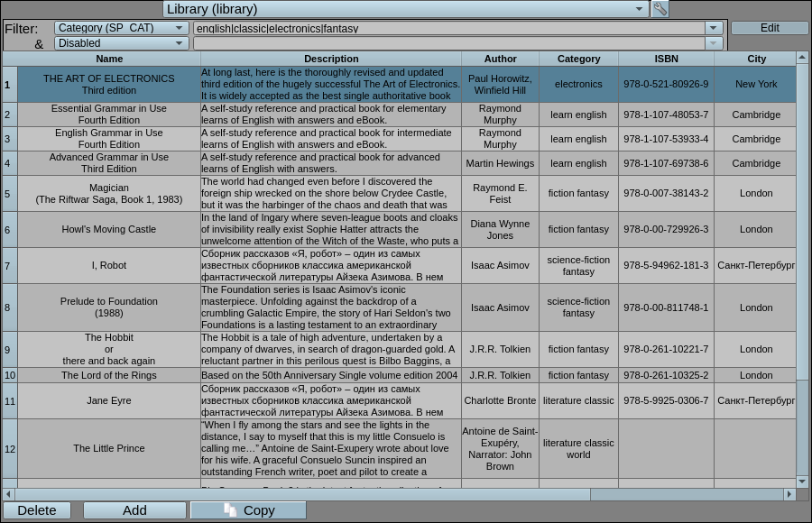Click ISBN 978-1-107-53933-4 cell
Screen dimensions: 812x523
(666, 139)
